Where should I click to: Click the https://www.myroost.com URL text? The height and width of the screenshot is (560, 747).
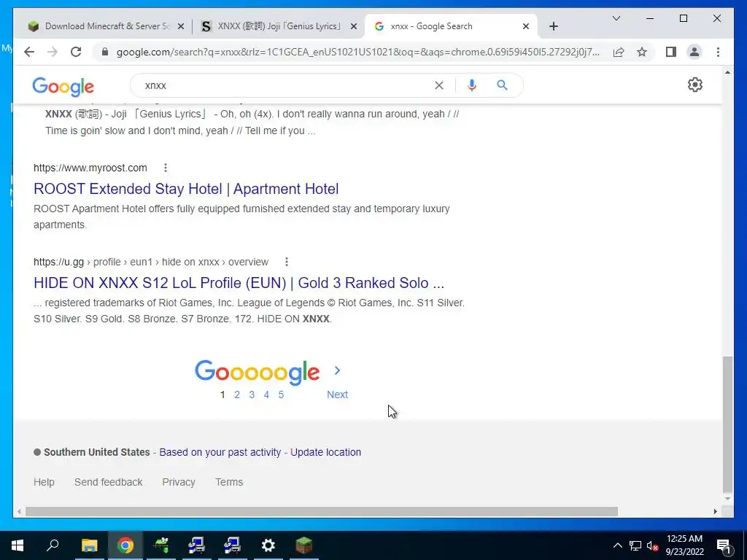click(90, 168)
